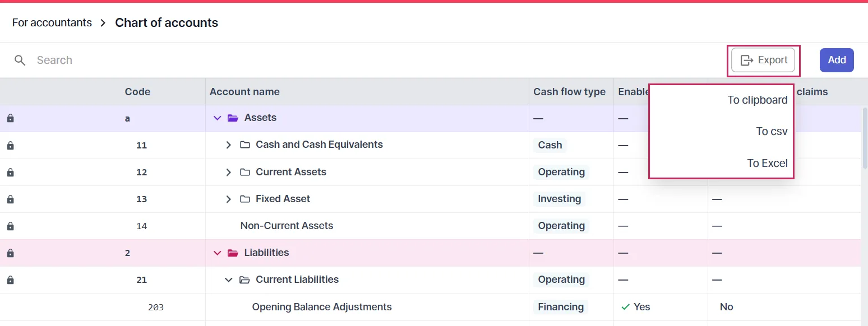Click the lock icon on the Non-Current Assets row
Viewport: 868px width, 326px height.
[10, 226]
